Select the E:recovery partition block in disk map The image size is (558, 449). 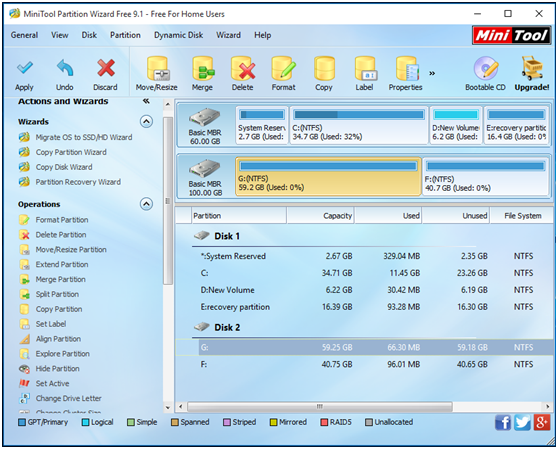tap(516, 125)
